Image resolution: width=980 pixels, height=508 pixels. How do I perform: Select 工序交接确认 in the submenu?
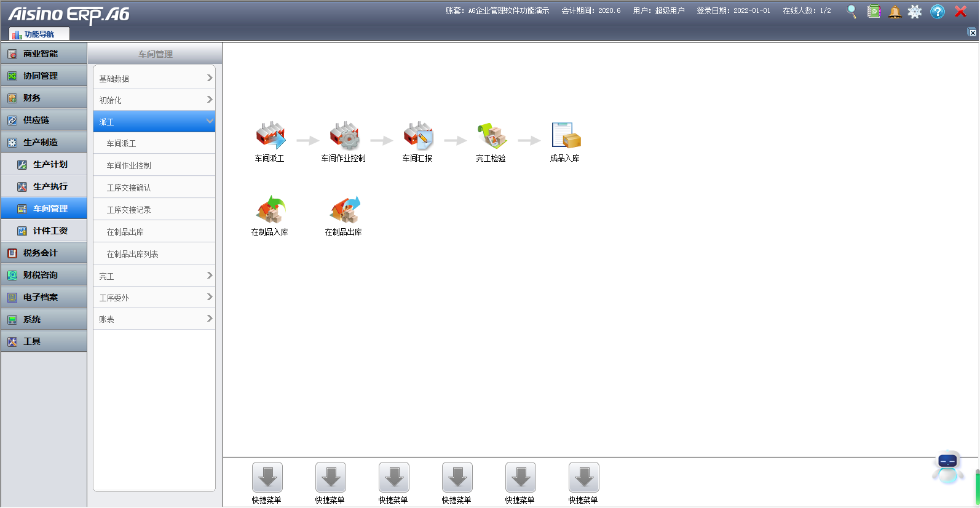pyautogui.click(x=129, y=188)
